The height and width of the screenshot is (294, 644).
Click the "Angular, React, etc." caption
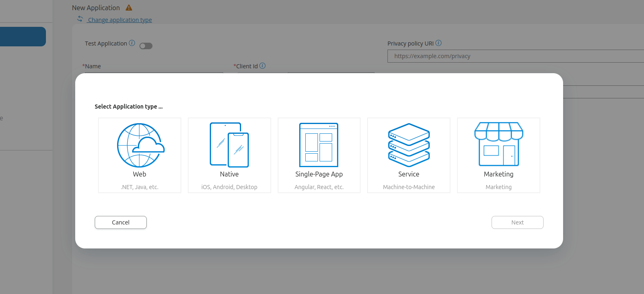319,187
